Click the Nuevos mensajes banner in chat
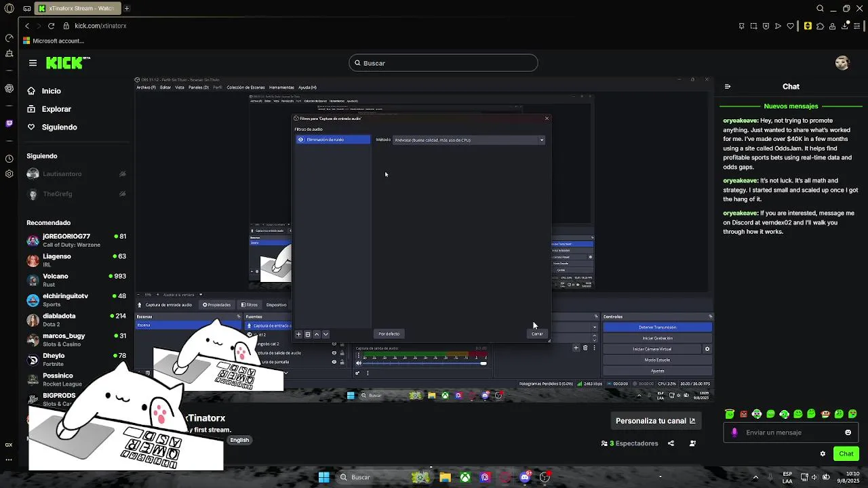This screenshot has width=868, height=488. (791, 106)
